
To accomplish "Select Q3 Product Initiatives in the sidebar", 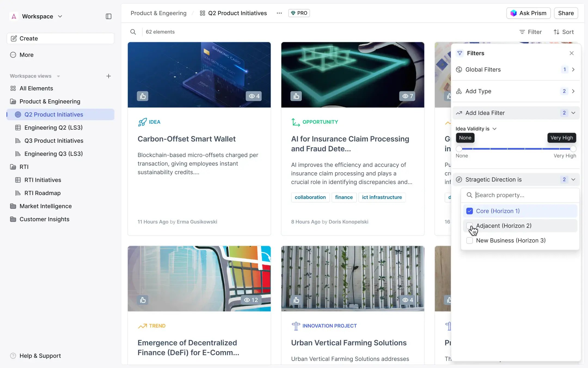I will click(x=54, y=141).
